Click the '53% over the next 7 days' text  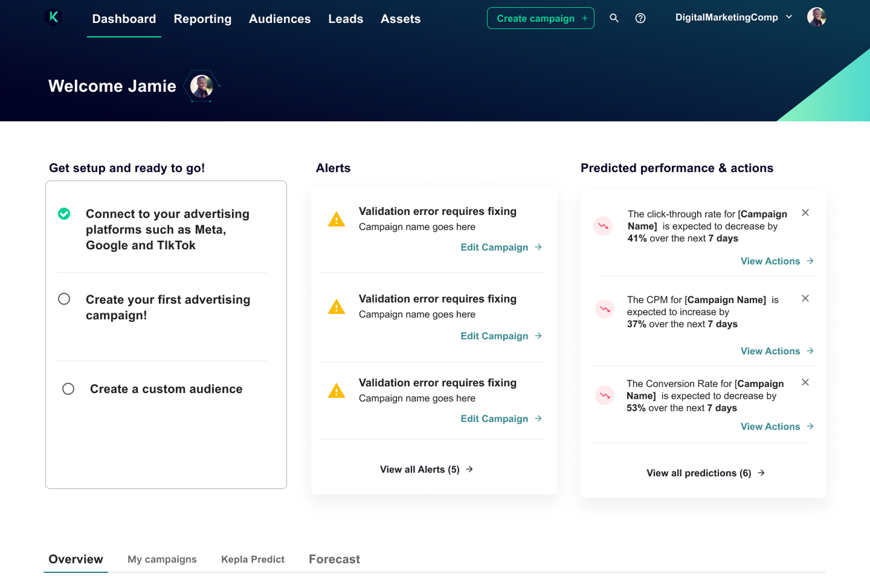pos(681,408)
